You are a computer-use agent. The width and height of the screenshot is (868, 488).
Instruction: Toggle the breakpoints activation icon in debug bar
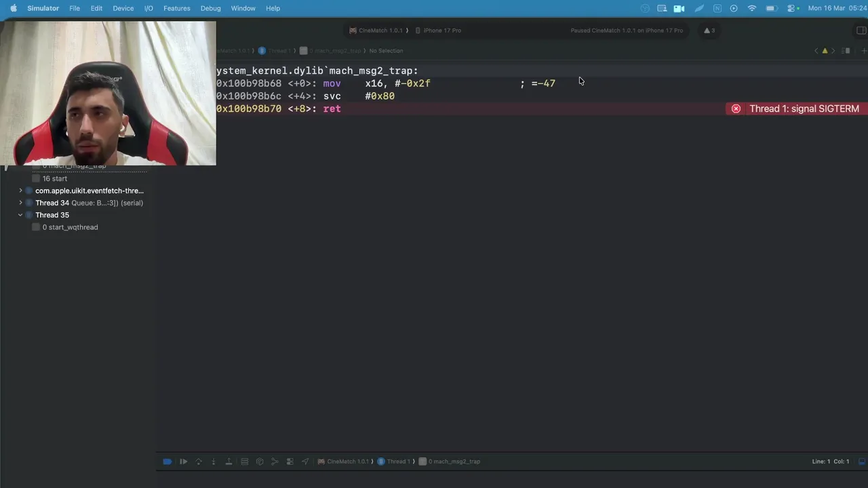click(x=167, y=462)
